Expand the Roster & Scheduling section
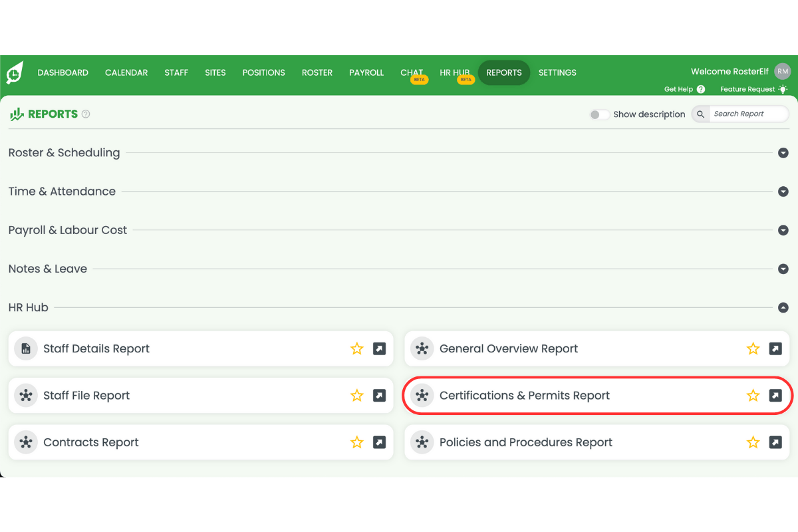 click(x=783, y=153)
